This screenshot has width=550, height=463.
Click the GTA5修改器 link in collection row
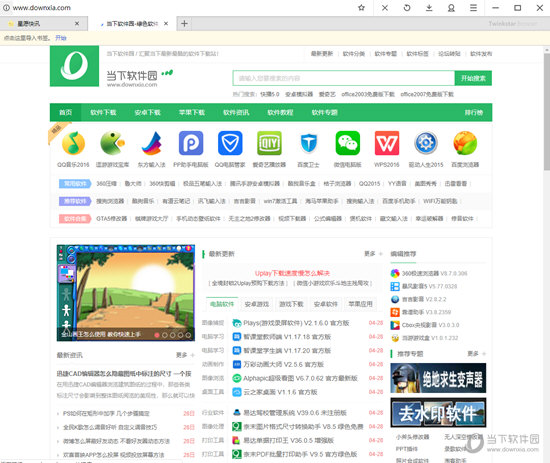point(112,219)
